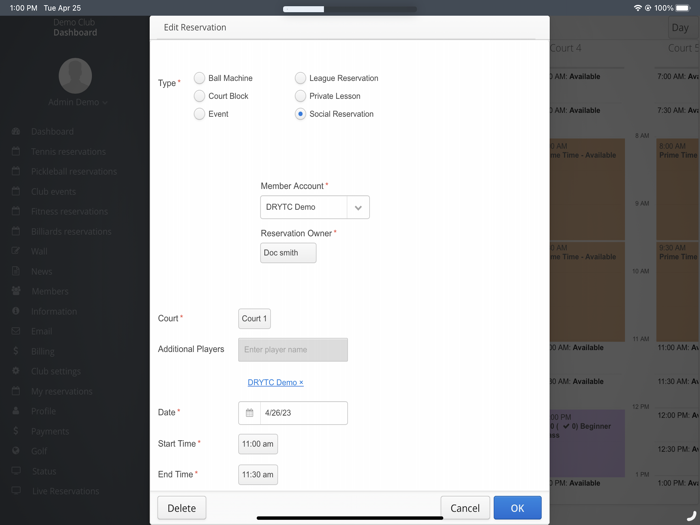Open Fitness reservations in sidebar

point(69,212)
